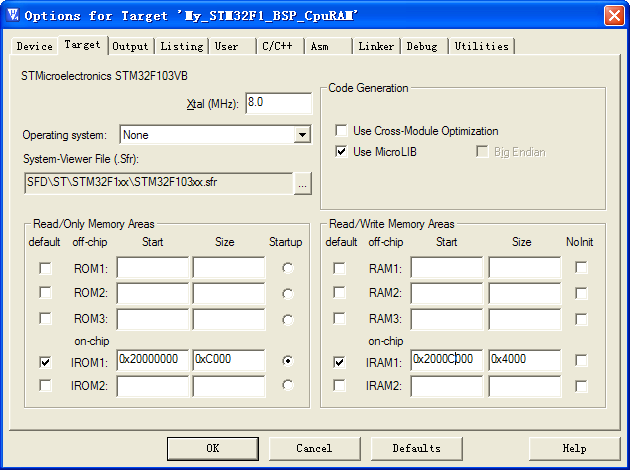Screen dimensions: 630x470
Task: Enable NoInit for IRAM2
Action: (581, 386)
